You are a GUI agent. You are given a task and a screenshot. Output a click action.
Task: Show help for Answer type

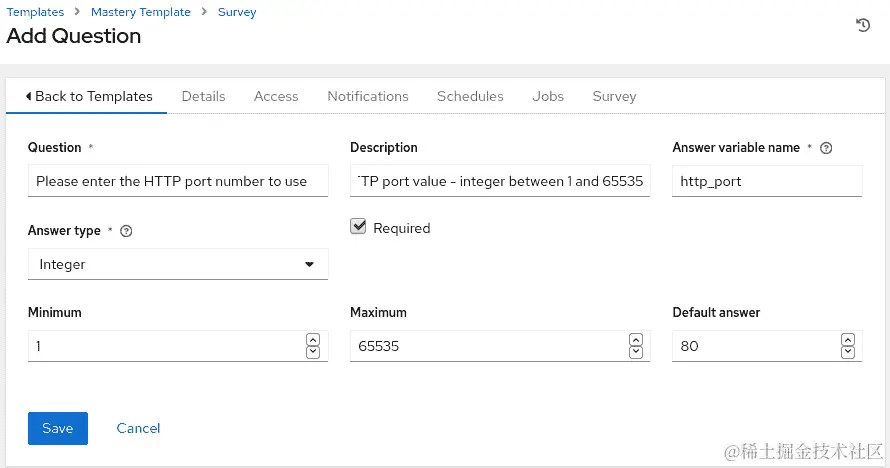point(126,231)
